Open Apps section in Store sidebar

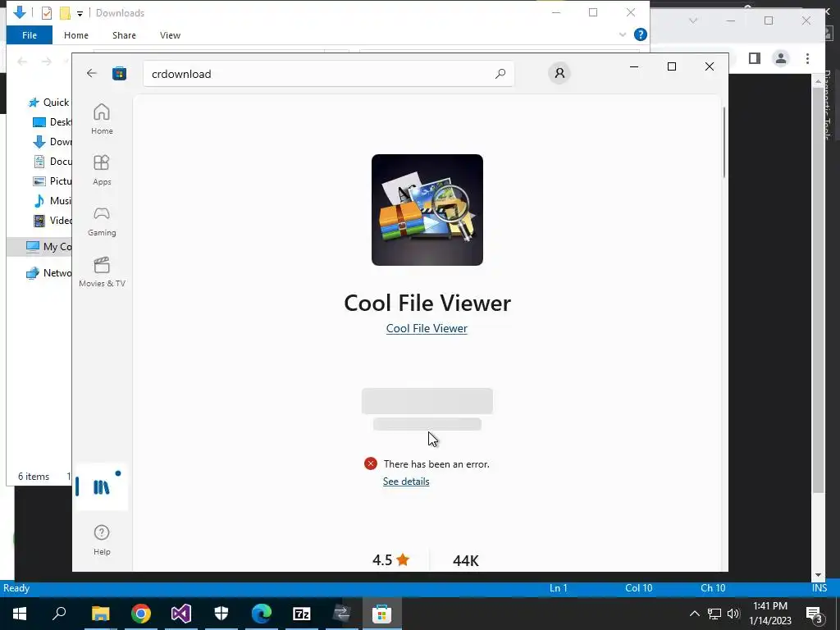[102, 170]
